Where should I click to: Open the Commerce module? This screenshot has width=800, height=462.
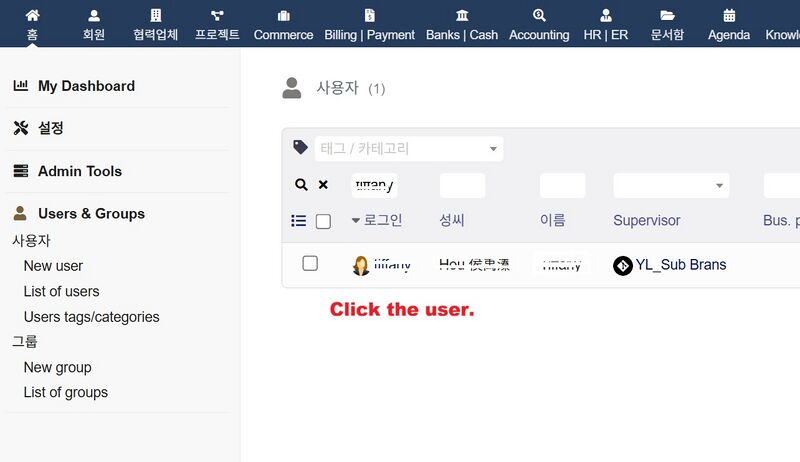tap(283, 24)
